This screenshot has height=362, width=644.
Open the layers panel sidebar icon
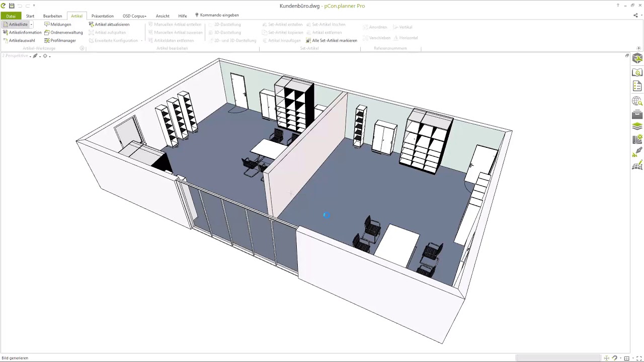(637, 126)
